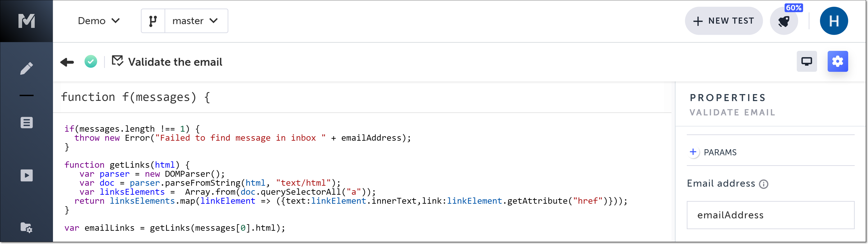Open the master branch dropdown
868x244 pixels.
195,21
